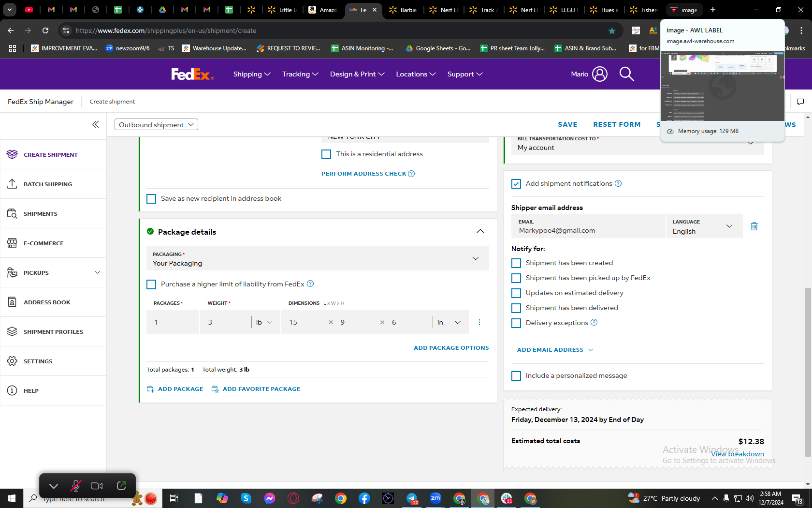This screenshot has width=812, height=508.
Task: Delete the shipper email address entry
Action: pos(754,226)
